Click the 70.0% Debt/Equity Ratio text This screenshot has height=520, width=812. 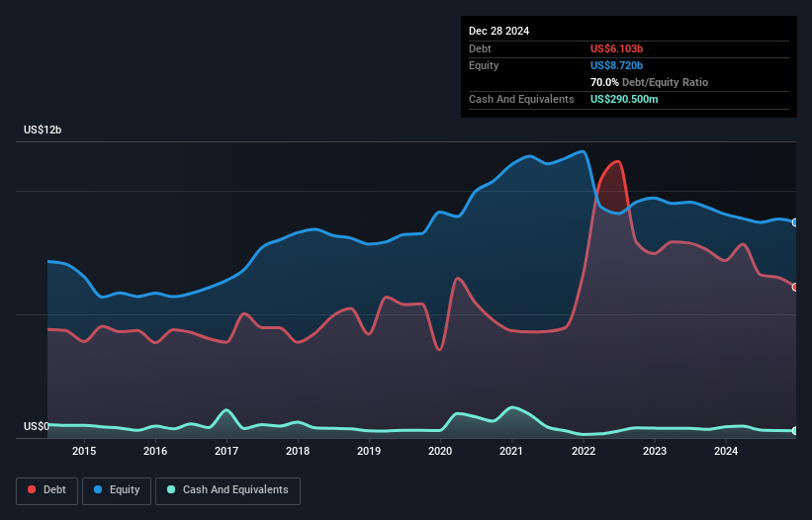pyautogui.click(x=649, y=82)
